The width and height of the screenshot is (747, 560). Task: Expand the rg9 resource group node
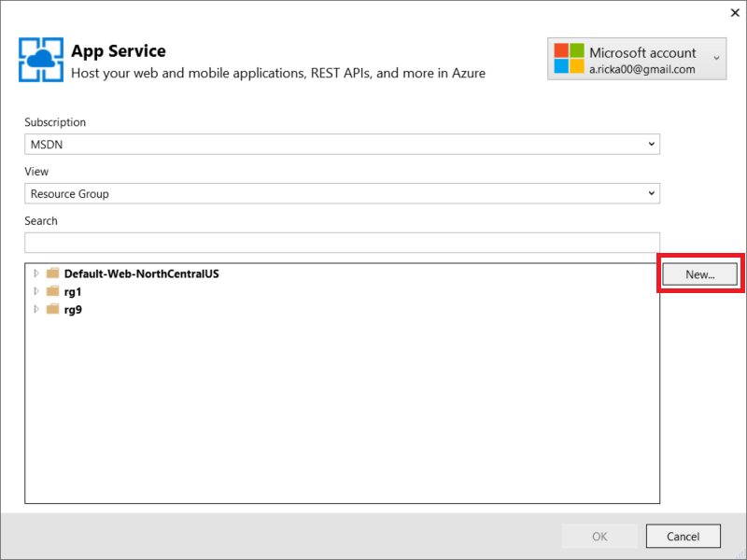[x=36, y=309]
